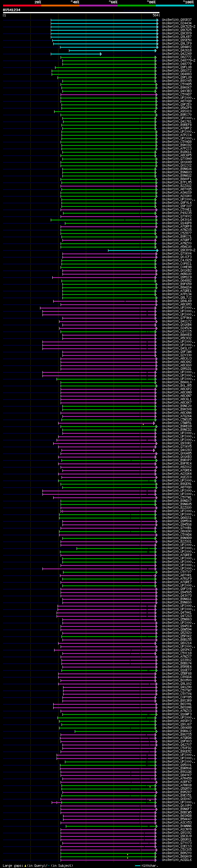197x868 pixels.
Task: Click the white query sequence bar under AV541234
Action: (81, 13)
